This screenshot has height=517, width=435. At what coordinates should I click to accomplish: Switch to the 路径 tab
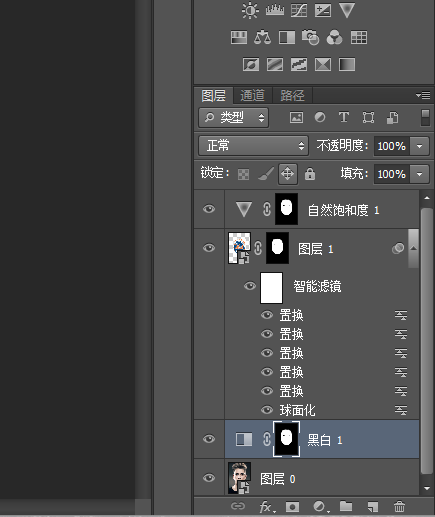292,96
